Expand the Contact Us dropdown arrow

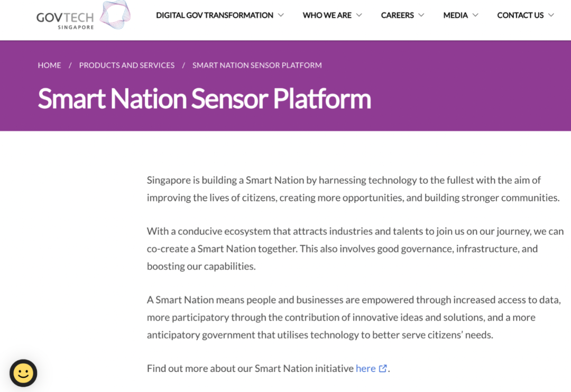[551, 15]
